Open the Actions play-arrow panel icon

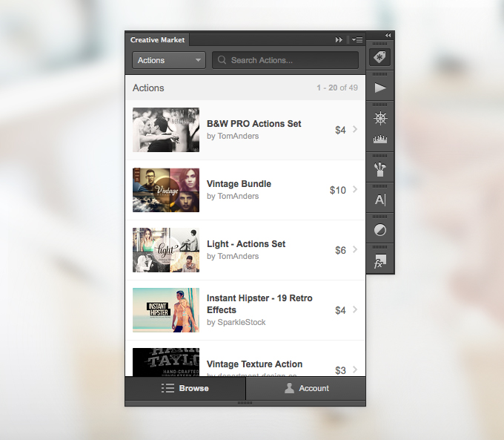[380, 88]
